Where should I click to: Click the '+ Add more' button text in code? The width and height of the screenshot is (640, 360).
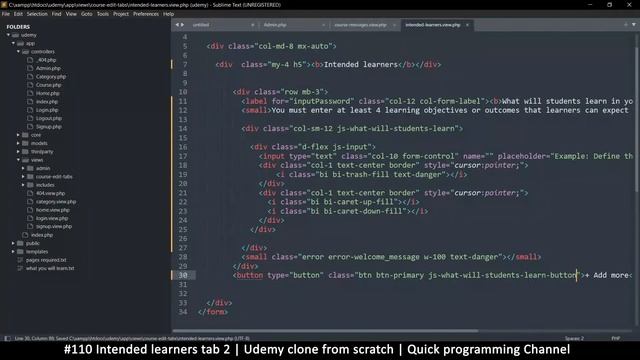(x=606, y=275)
